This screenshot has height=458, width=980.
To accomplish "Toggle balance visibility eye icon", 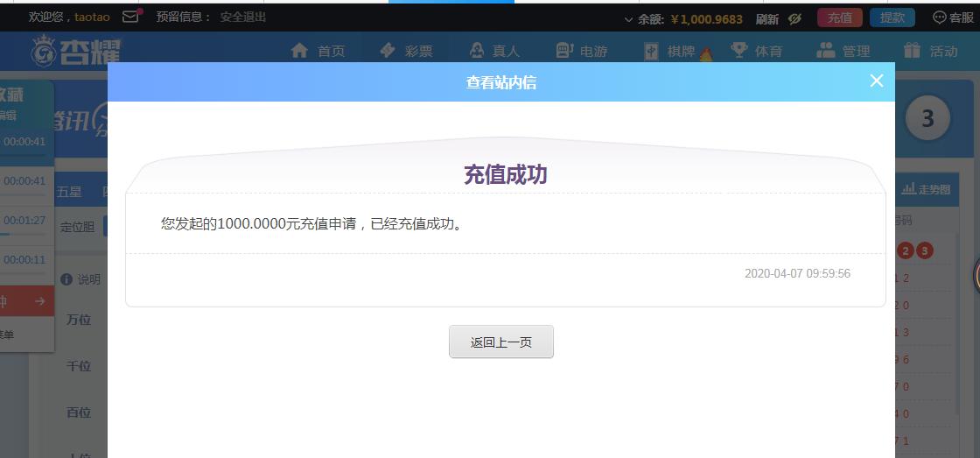I will [794, 18].
